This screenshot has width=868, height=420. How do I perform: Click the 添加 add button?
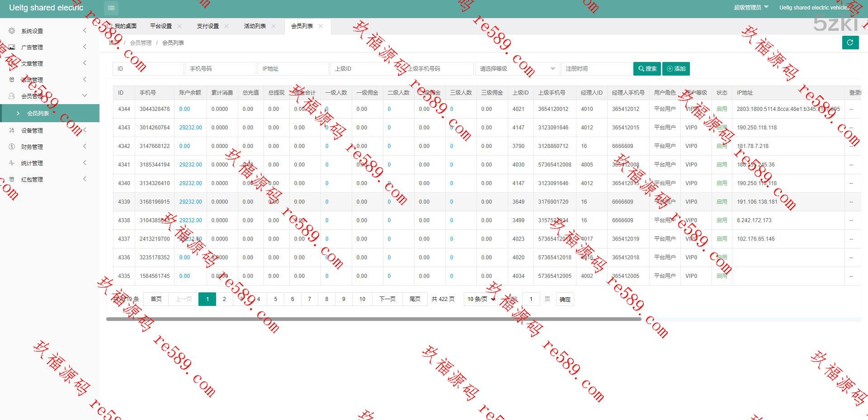(x=676, y=69)
